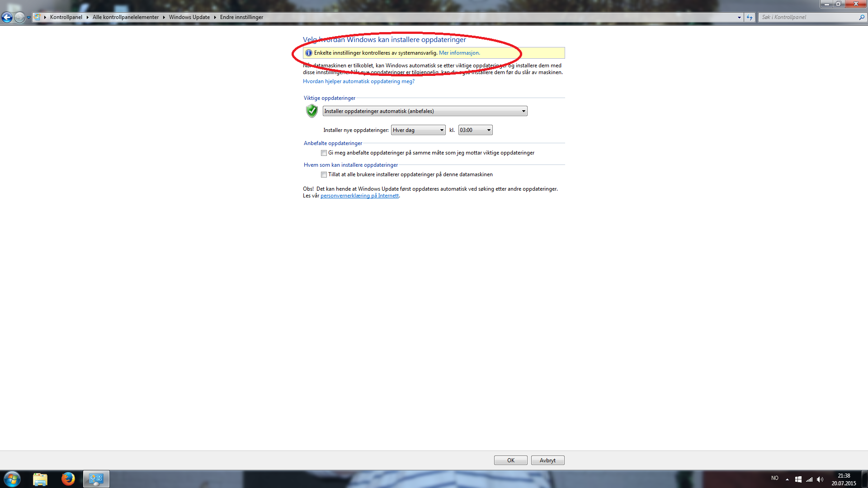Open the Hver dag schedule dropdown

[418, 130]
